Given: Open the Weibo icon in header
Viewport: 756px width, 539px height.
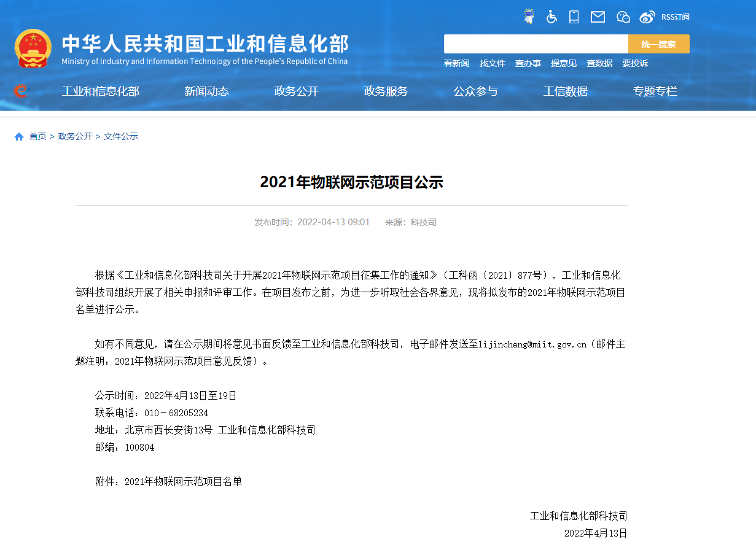Looking at the screenshot, I should click(647, 17).
